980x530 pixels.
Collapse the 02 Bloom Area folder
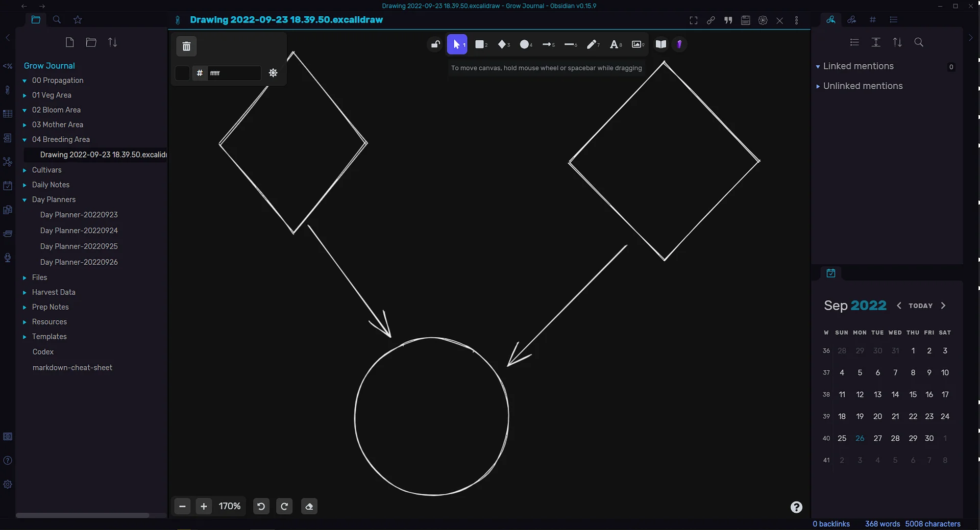[24, 110]
